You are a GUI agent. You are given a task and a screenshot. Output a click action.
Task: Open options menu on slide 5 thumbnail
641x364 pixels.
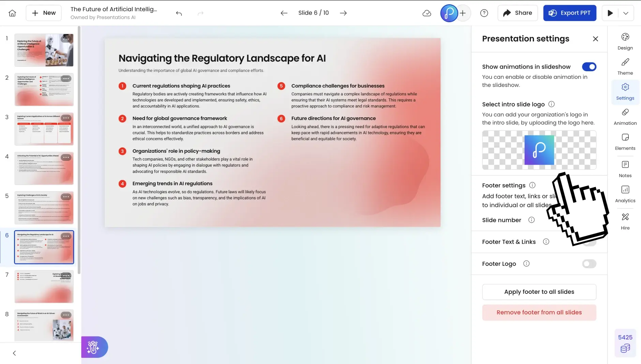tap(66, 197)
